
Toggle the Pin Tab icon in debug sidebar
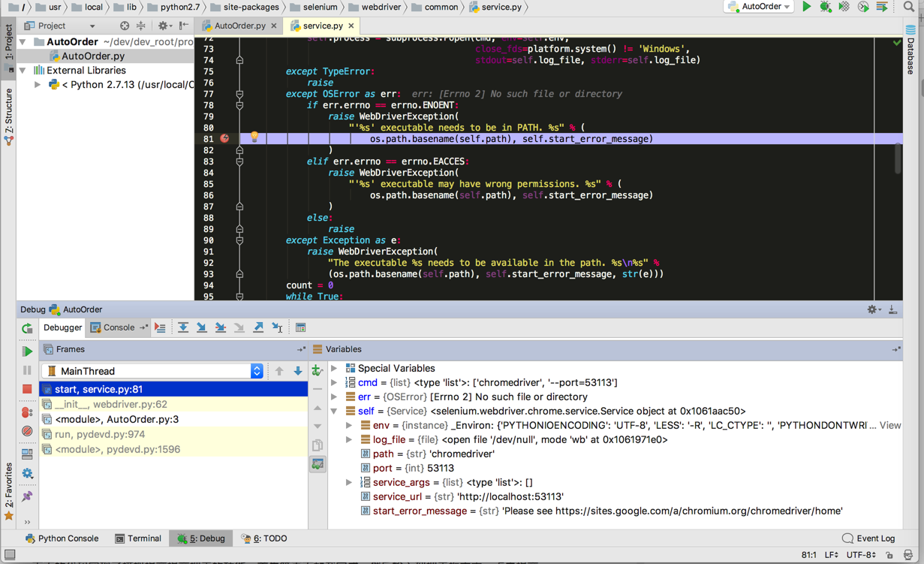[27, 496]
